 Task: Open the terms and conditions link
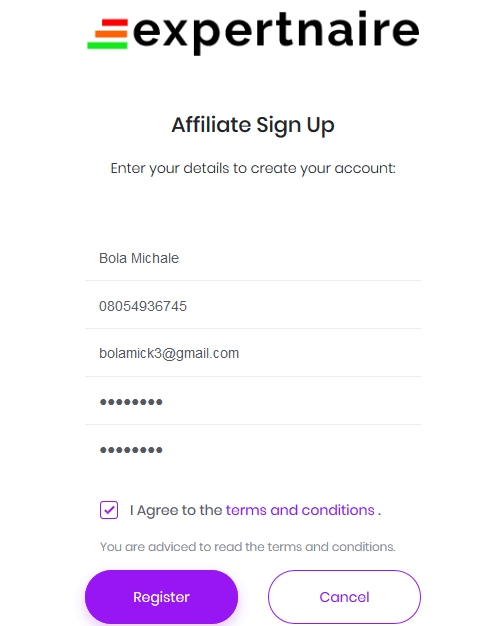click(300, 510)
